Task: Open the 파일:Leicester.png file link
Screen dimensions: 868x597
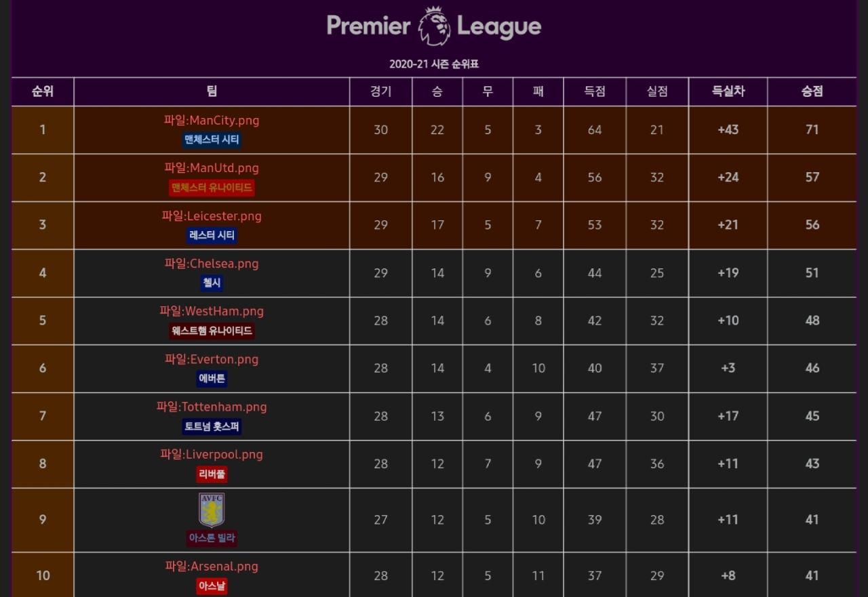Action: pyautogui.click(x=212, y=216)
